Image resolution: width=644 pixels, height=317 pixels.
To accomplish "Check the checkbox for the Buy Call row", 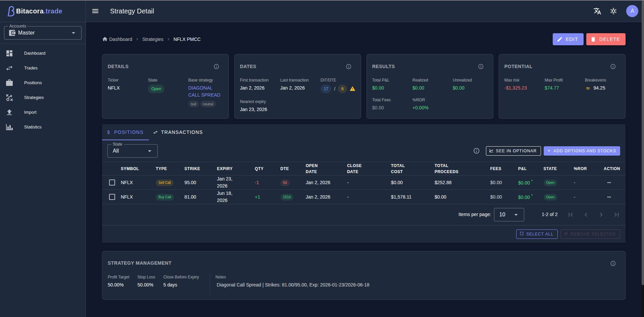I will pyautogui.click(x=112, y=197).
